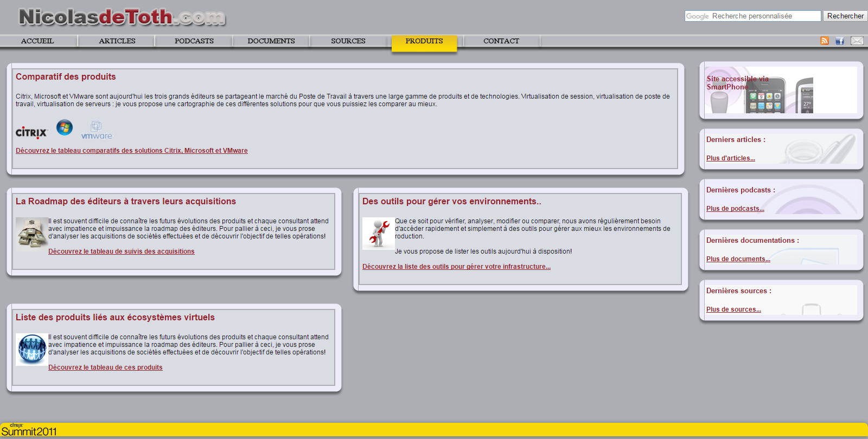Open the acquisitions tracking table link
The width and height of the screenshot is (868, 439).
click(122, 251)
